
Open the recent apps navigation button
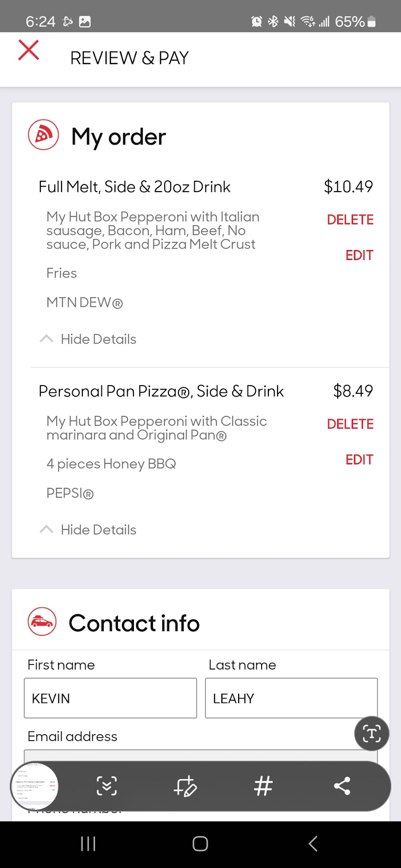click(88, 844)
